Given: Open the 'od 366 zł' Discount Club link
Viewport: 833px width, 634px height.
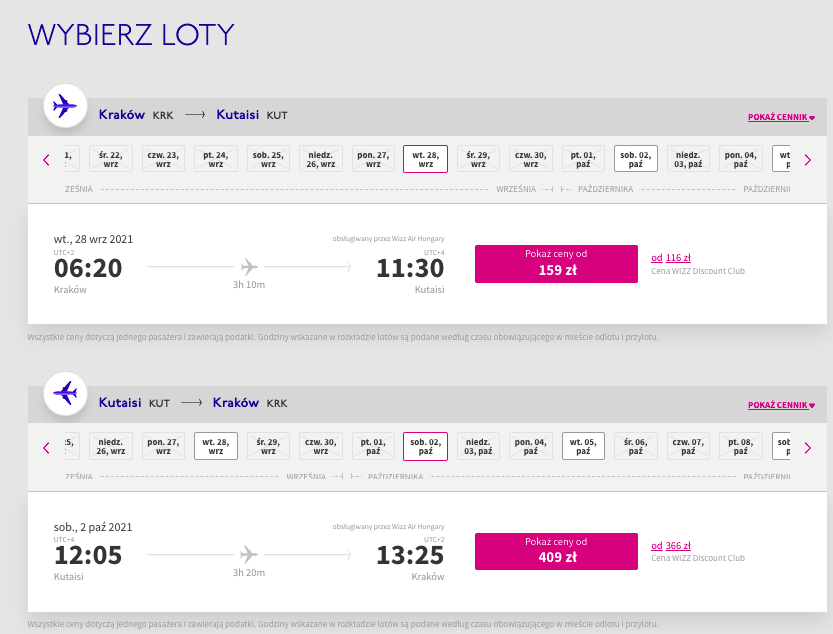Looking at the screenshot, I should [x=671, y=545].
